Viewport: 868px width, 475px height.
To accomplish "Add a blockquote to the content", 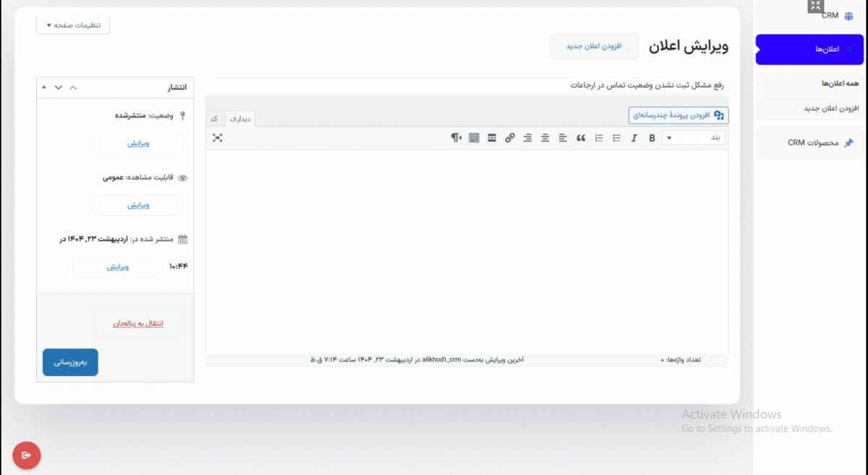I will coord(581,138).
